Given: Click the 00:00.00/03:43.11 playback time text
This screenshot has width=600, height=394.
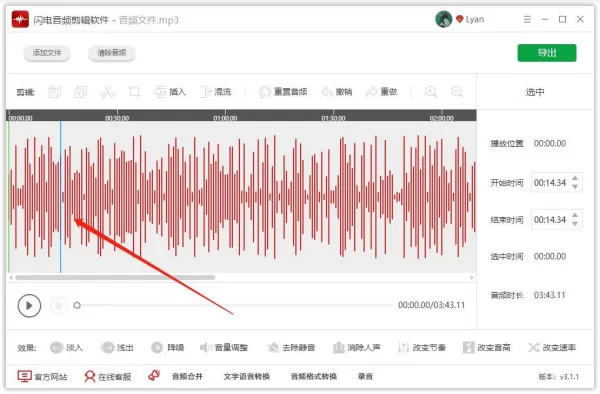Looking at the screenshot, I should (x=431, y=305).
